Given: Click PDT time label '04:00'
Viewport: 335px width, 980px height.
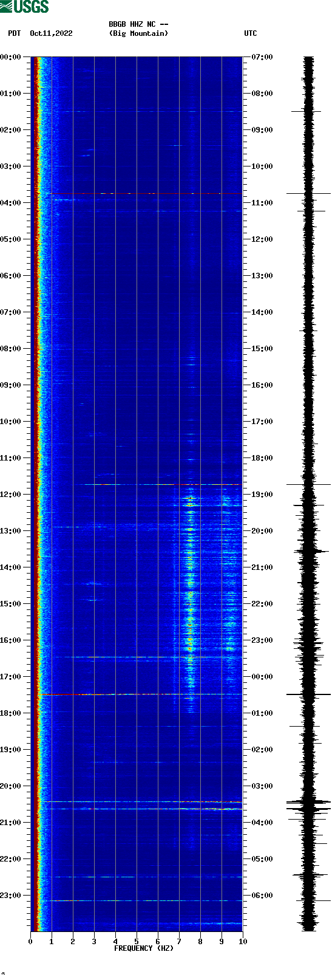Looking at the screenshot, I should click(x=10, y=203).
